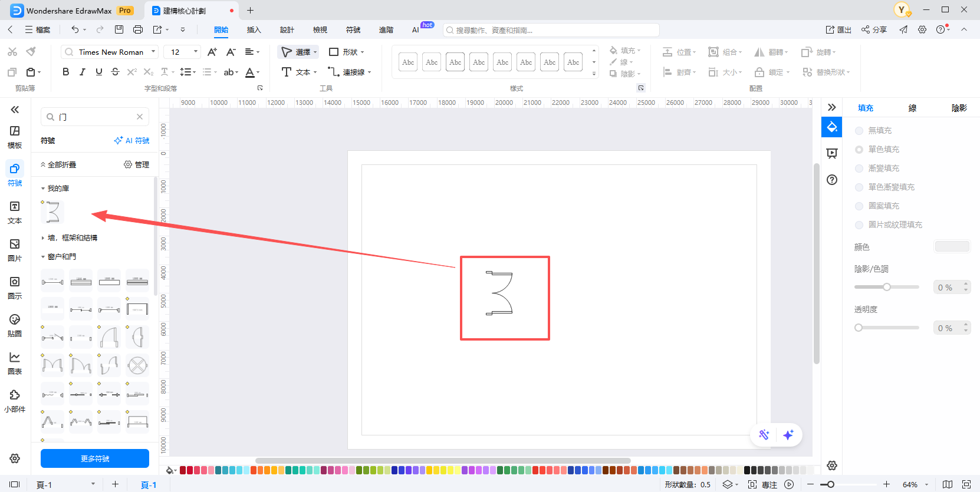Image resolution: width=980 pixels, height=492 pixels.
Task: Select the Pattern Fill radio option
Action: (x=859, y=206)
